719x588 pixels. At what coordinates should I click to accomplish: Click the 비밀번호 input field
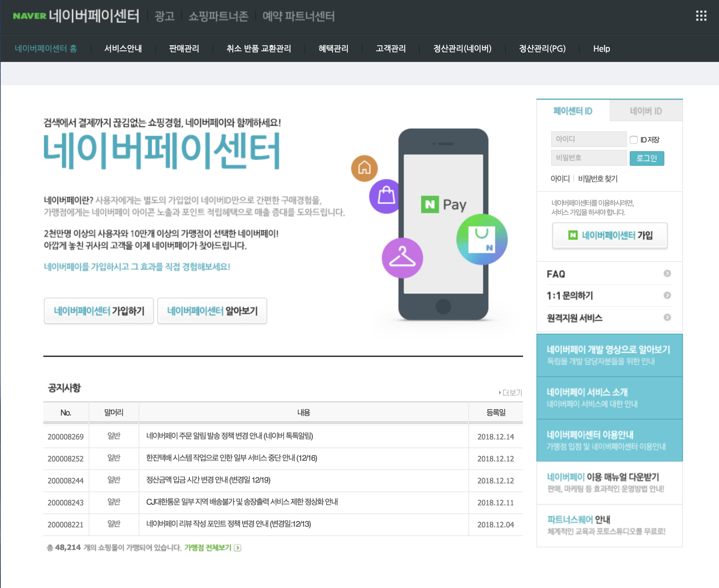click(588, 158)
